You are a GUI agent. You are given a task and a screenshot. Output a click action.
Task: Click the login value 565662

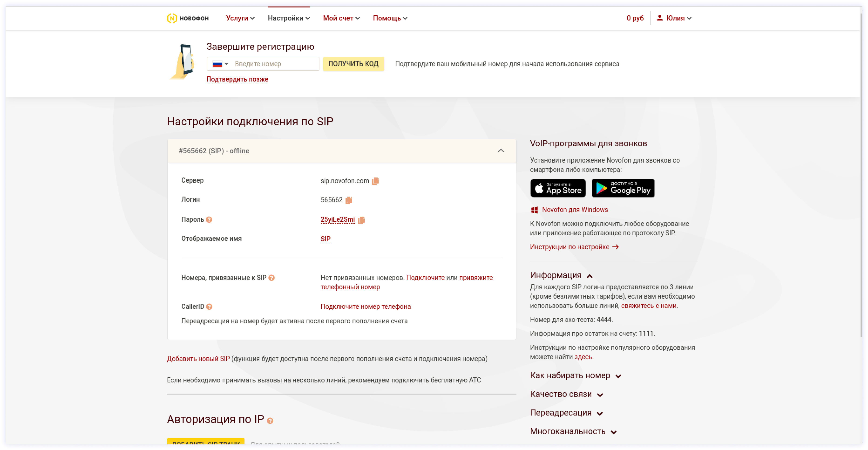coord(332,200)
